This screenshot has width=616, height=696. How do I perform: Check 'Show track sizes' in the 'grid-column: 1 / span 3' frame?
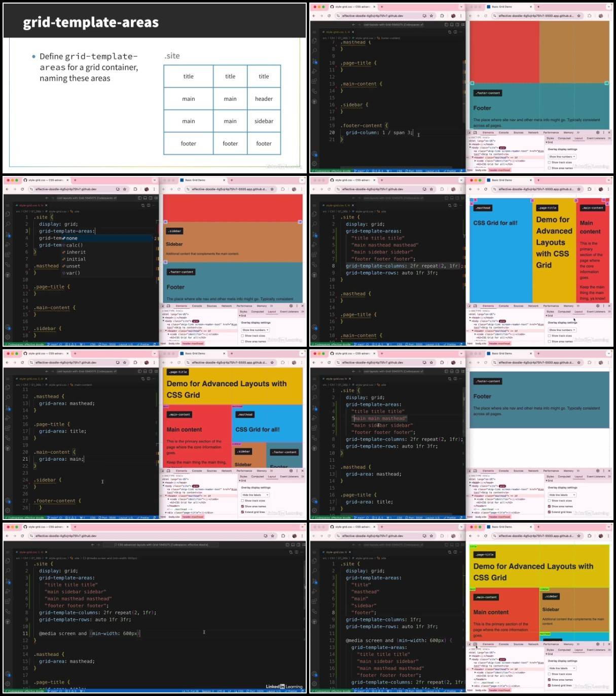pyautogui.click(x=549, y=162)
